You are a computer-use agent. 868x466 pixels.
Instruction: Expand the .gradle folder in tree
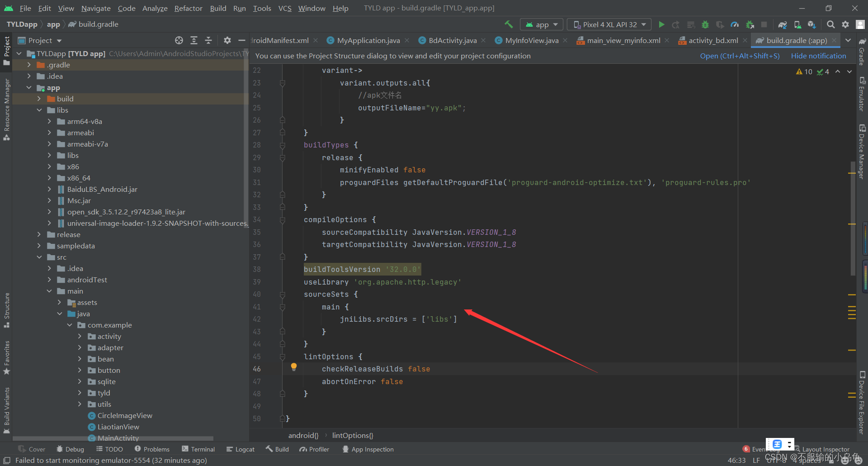(x=29, y=65)
